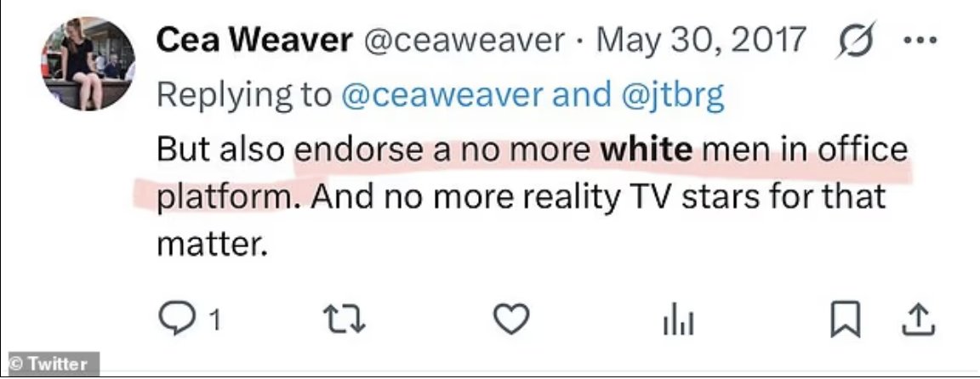980x379 pixels.
Task: Open Cea Weaver's profile picture
Action: click(88, 65)
